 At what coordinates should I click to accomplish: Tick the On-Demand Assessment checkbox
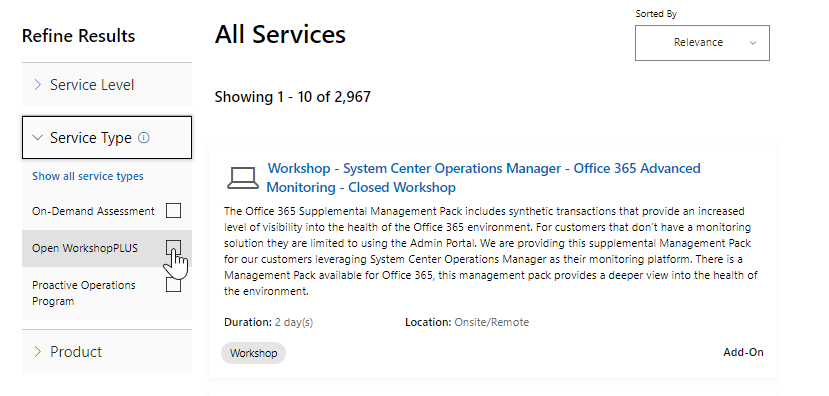pos(173,211)
